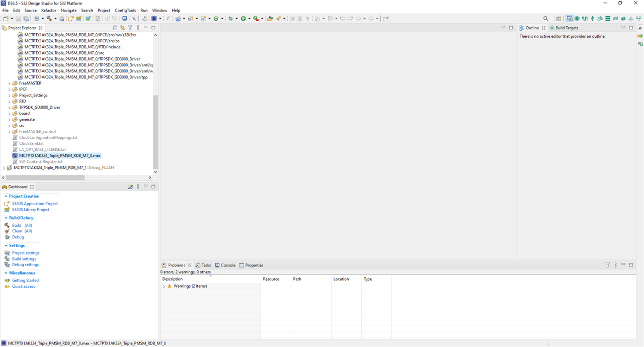Image resolution: width=644 pixels, height=347 pixels.
Task: Click the S32DS Application Project link
Action: (x=35, y=204)
